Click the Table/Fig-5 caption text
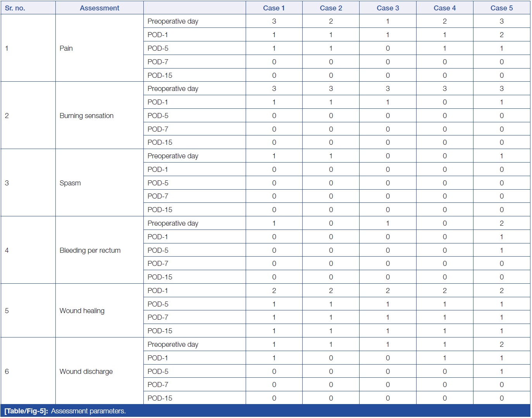 (65, 411)
